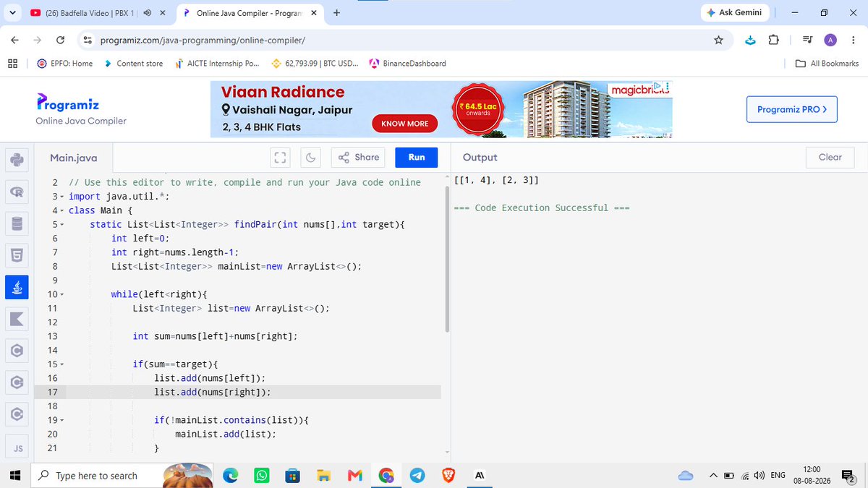Collapse the if block at line 15
The image size is (868, 488).
pyautogui.click(x=62, y=364)
